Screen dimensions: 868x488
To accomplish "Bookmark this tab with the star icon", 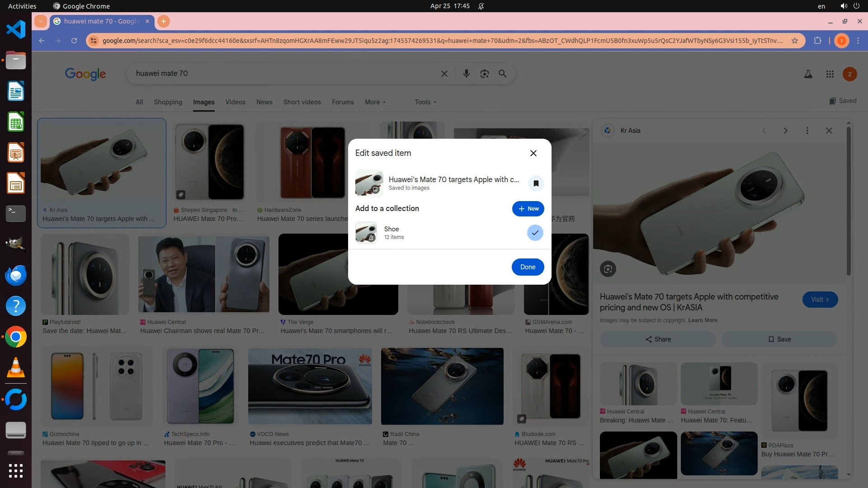I will pos(794,41).
